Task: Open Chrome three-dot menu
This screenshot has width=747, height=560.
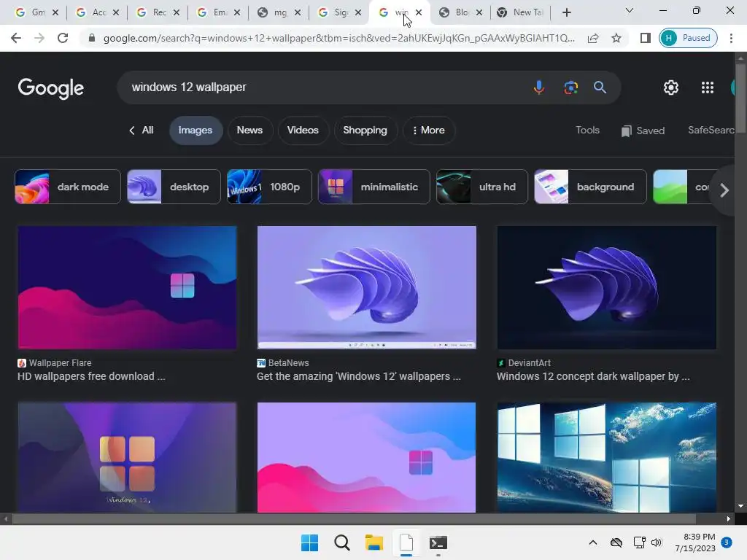Action: click(x=731, y=38)
